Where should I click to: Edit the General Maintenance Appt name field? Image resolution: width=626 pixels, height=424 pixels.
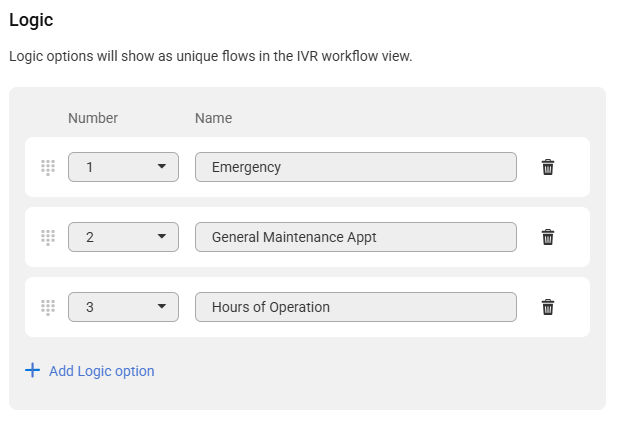356,237
